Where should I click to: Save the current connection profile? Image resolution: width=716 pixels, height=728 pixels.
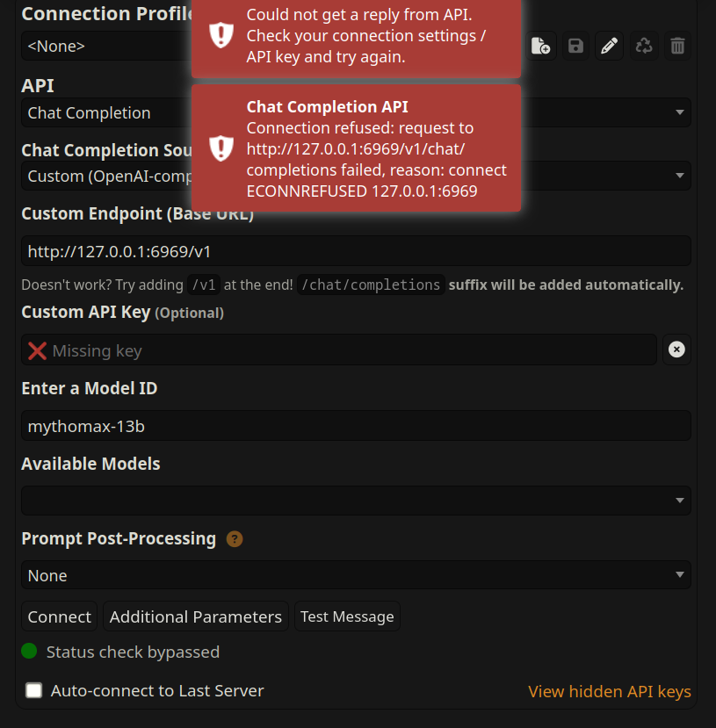575,47
